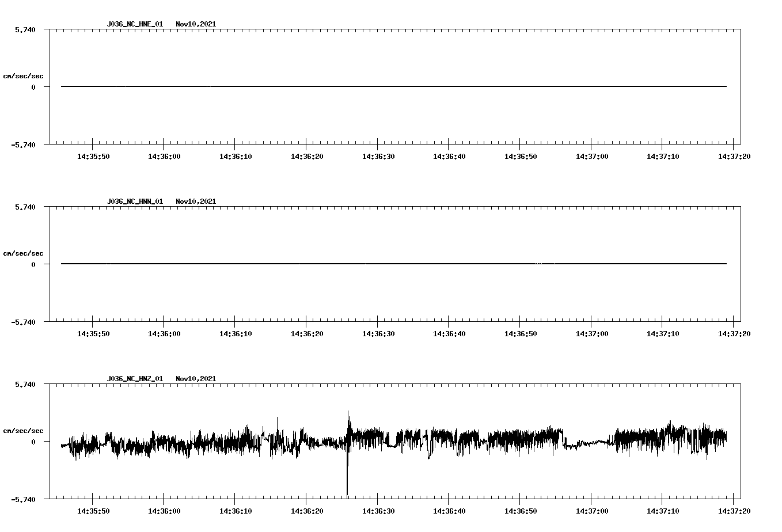Click the 5.740 top value of HNE axis
Screen dimensions: 782x532
tap(25, 29)
